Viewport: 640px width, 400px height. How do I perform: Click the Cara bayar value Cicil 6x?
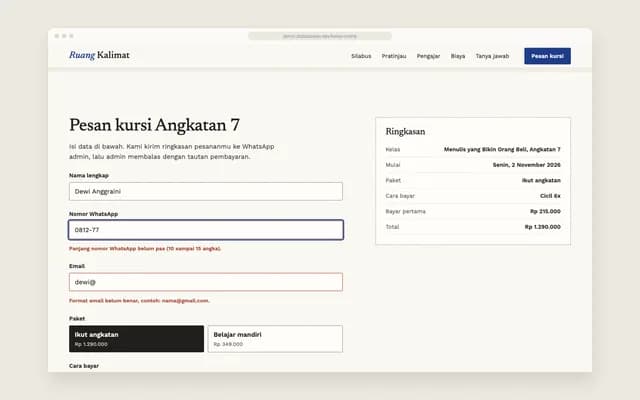550,196
